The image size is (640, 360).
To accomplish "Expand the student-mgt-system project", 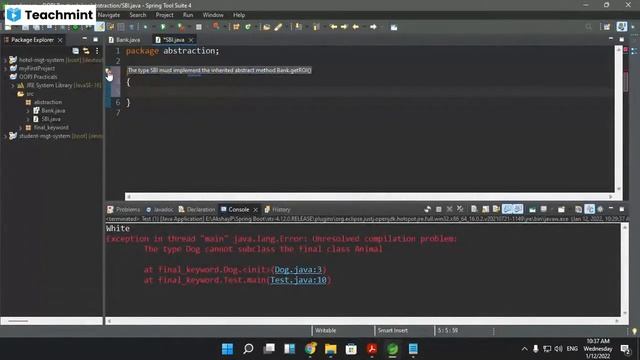I will [x=6, y=136].
